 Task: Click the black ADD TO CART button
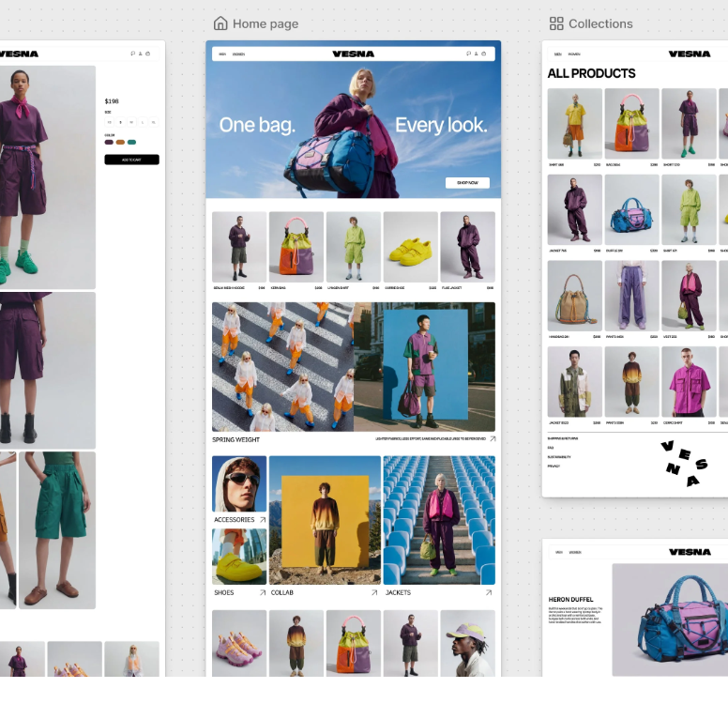132,160
